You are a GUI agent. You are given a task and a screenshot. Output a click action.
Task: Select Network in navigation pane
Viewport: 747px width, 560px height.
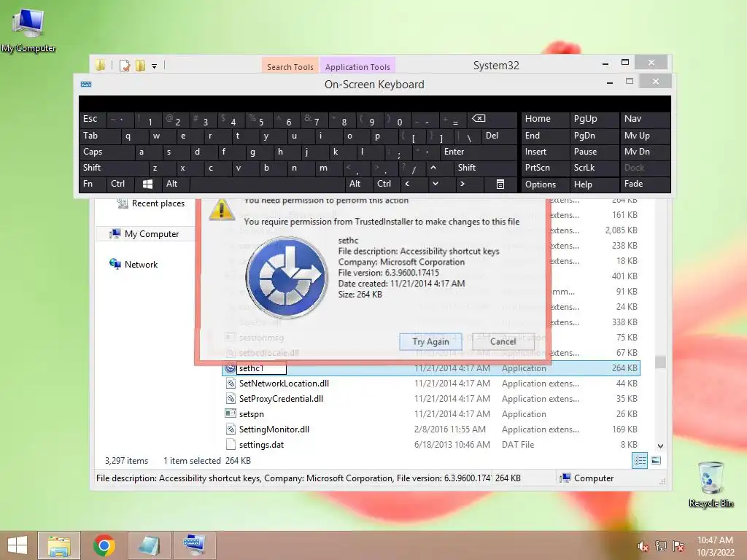coord(141,264)
